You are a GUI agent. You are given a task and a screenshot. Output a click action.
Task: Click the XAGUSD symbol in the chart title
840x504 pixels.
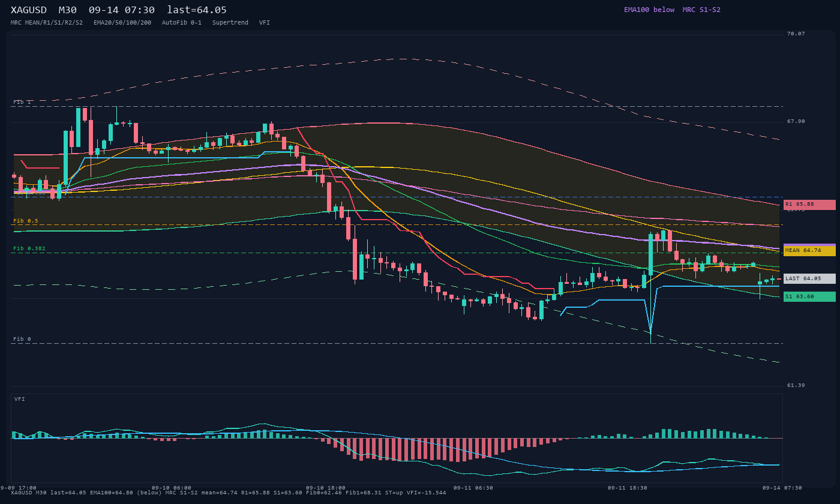pyautogui.click(x=31, y=10)
